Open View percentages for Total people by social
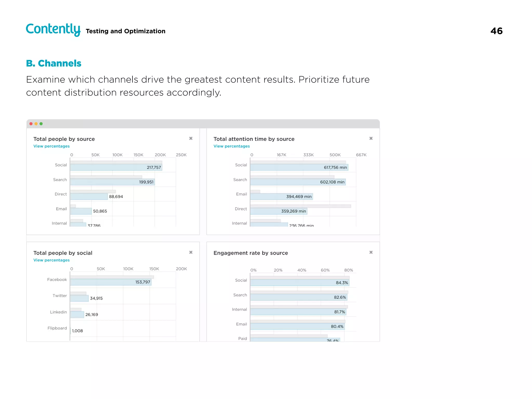The width and height of the screenshot is (532, 399). [x=51, y=260]
